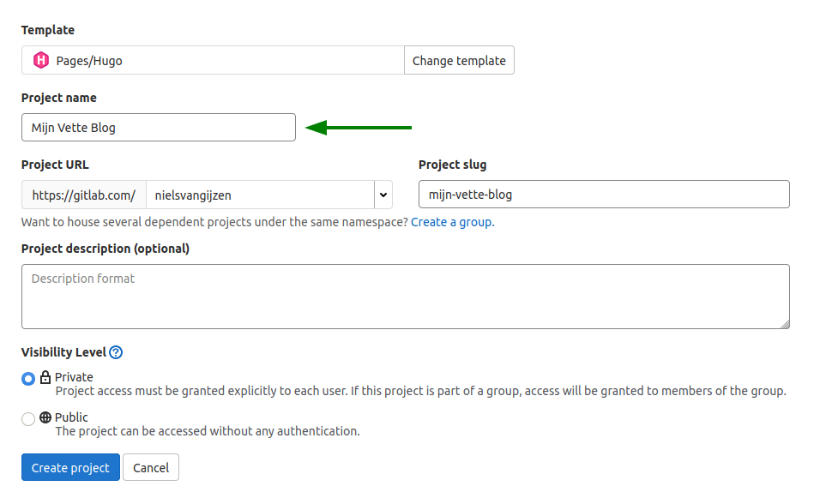Click the globe icon beside Public
This screenshot has height=504, width=838.
46,417
